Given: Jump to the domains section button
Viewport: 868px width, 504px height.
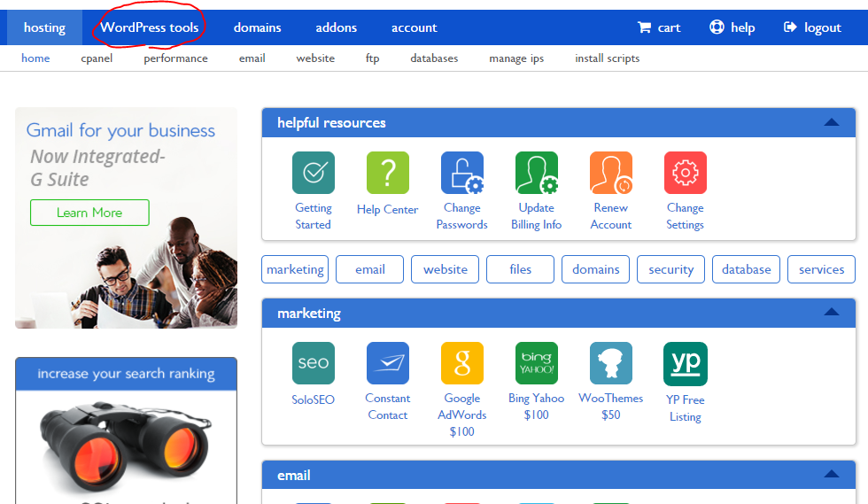Looking at the screenshot, I should [x=595, y=269].
